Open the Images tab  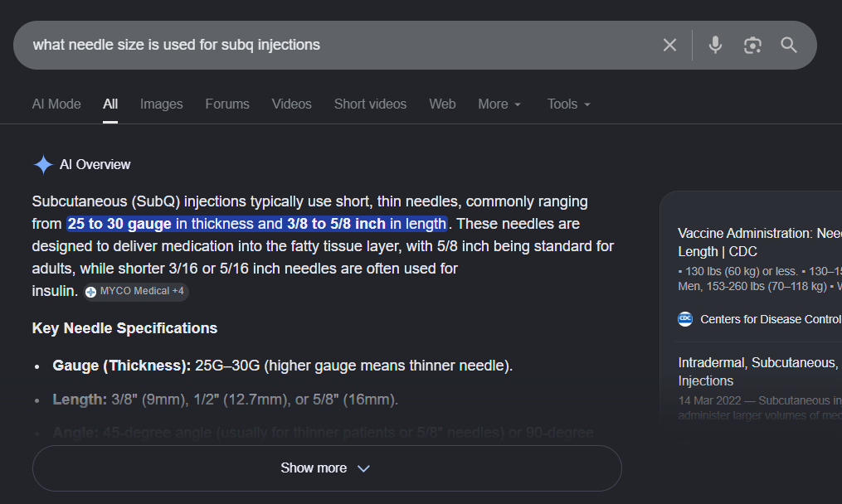[161, 104]
